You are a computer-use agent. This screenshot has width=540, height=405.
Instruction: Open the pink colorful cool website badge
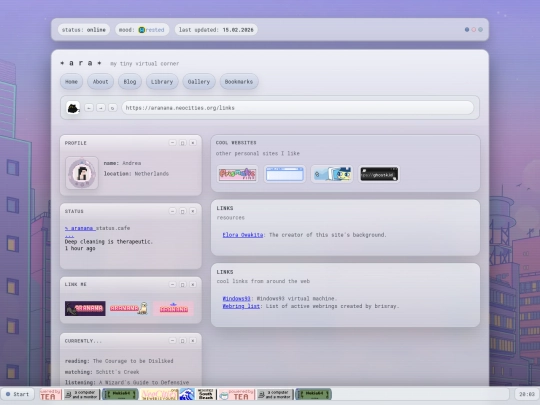point(237,174)
